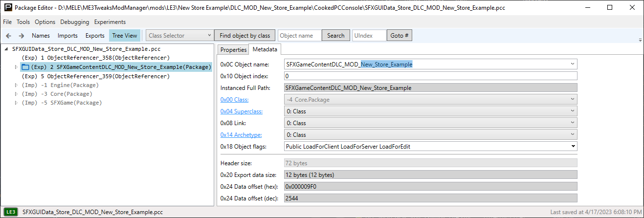Expand the Engine(Package) import node

[17, 85]
